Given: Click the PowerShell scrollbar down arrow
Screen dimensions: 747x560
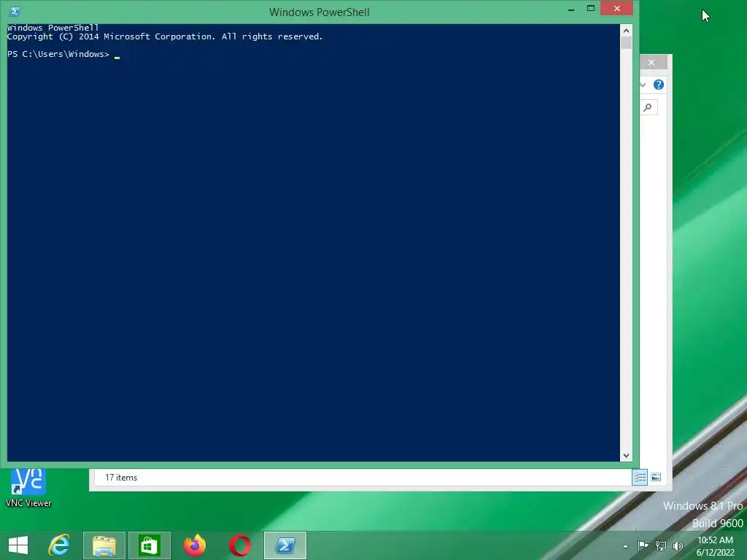Looking at the screenshot, I should pos(626,456).
